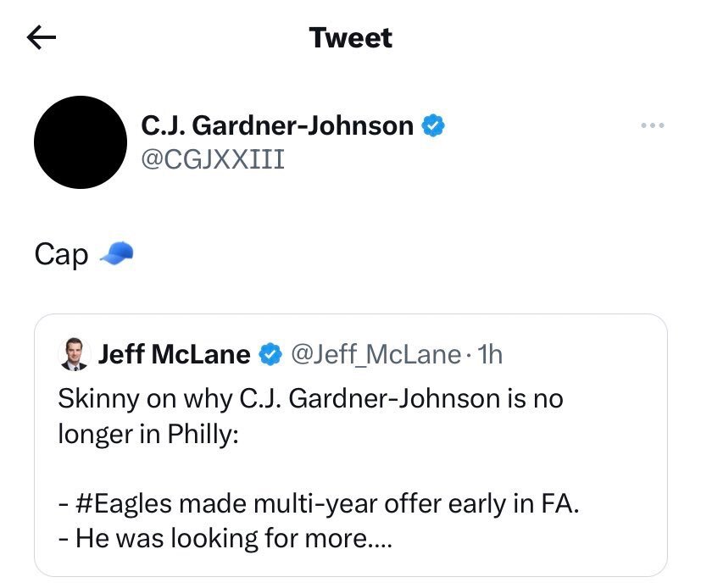The height and width of the screenshot is (588, 701).
Task: Visit the @CGJXXIII handle
Action: click(x=213, y=158)
